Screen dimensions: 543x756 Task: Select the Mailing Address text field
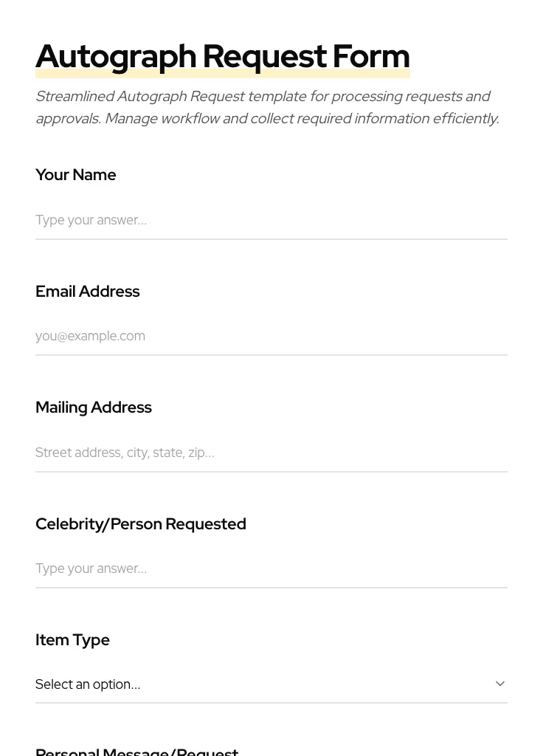pyautogui.click(x=271, y=453)
